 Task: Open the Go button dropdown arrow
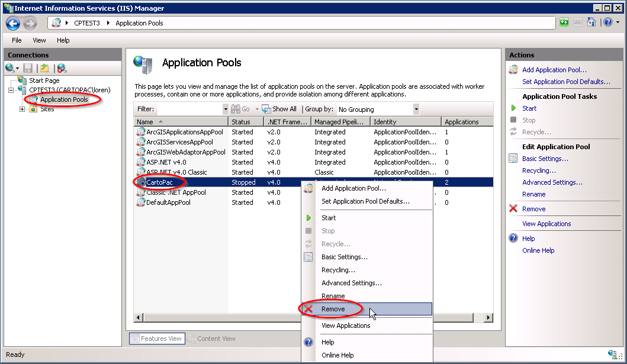point(257,109)
